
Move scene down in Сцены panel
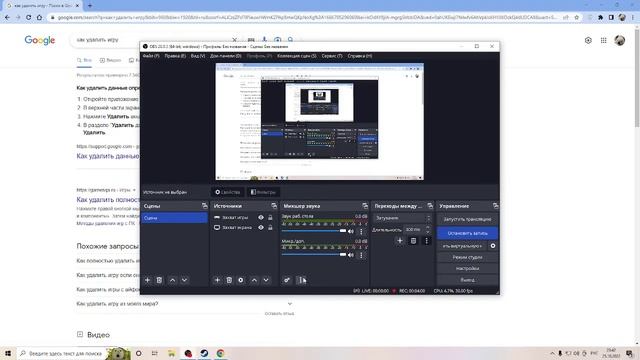coord(184,280)
